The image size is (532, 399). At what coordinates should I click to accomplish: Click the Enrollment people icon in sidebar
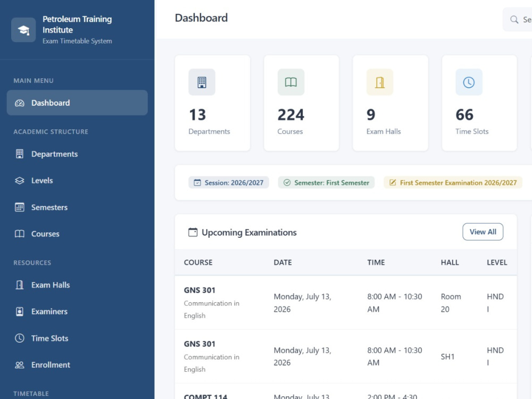(20, 365)
